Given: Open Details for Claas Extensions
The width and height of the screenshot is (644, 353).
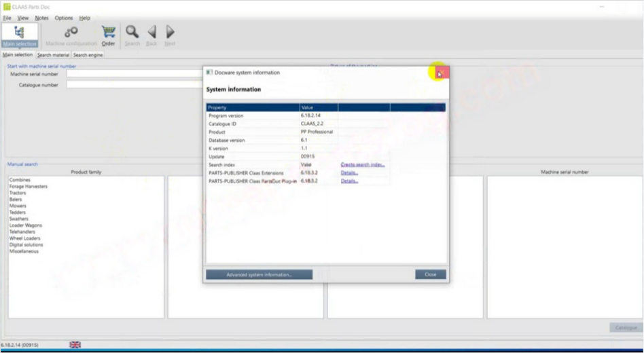Looking at the screenshot, I should pos(349,173).
